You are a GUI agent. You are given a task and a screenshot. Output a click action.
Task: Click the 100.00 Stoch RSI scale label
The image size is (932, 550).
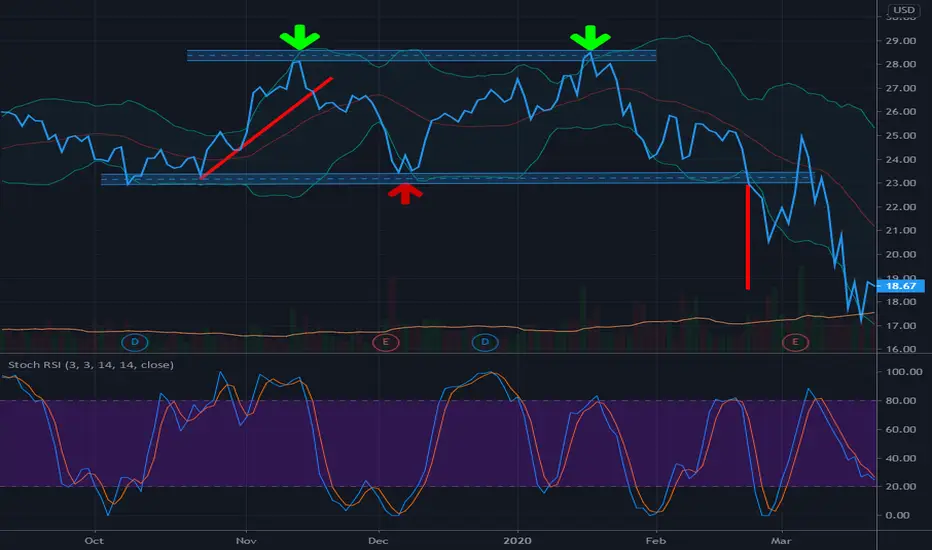coord(903,372)
